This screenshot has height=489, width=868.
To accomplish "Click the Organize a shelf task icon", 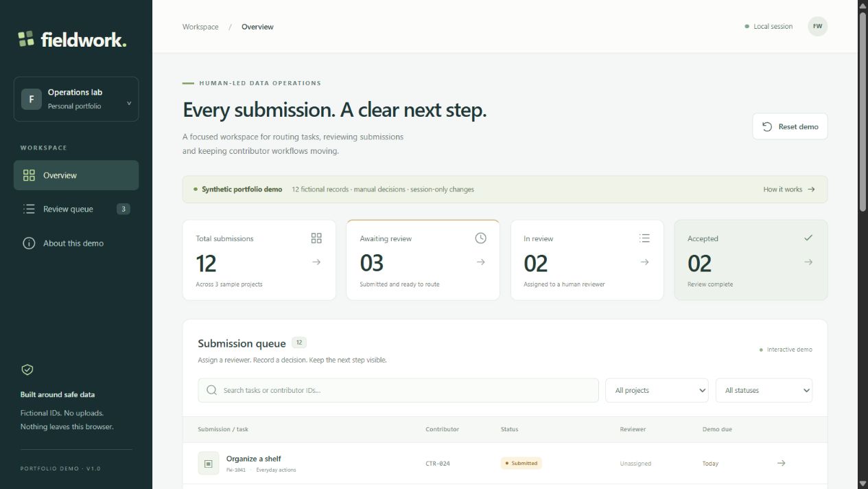I will [x=208, y=463].
